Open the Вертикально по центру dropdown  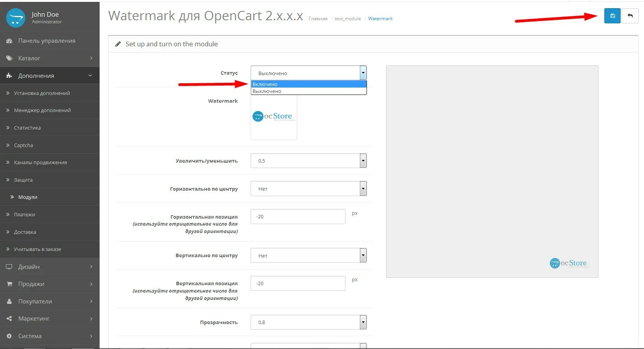coord(309,256)
